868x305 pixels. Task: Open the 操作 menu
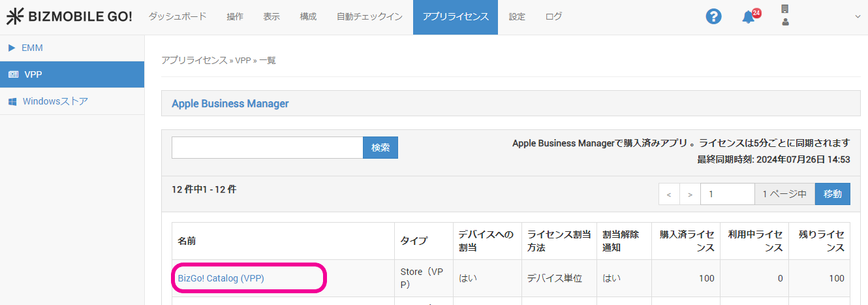(x=235, y=17)
